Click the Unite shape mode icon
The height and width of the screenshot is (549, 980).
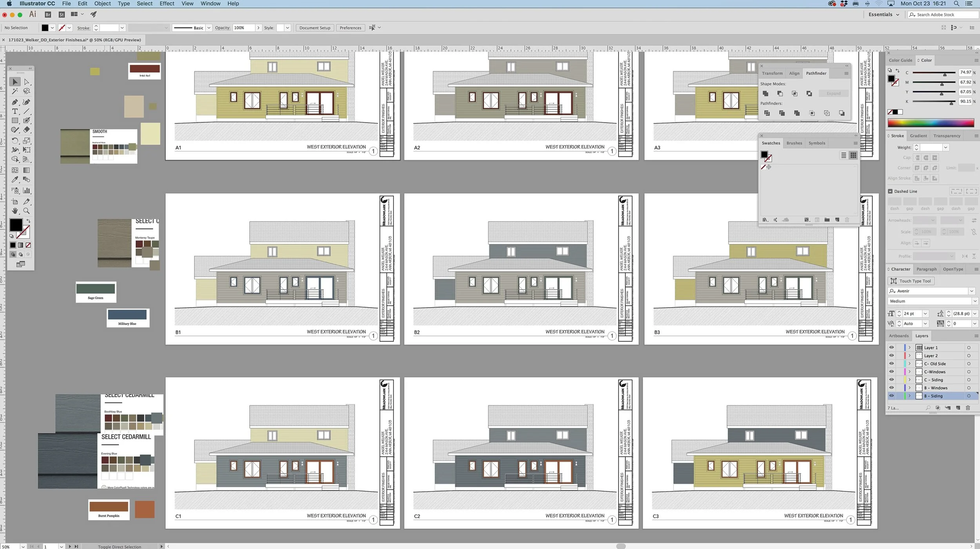click(765, 94)
